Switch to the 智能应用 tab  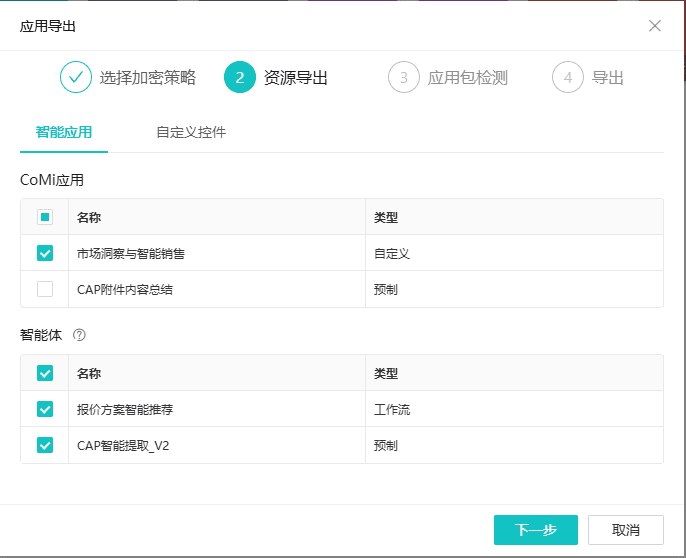point(64,132)
